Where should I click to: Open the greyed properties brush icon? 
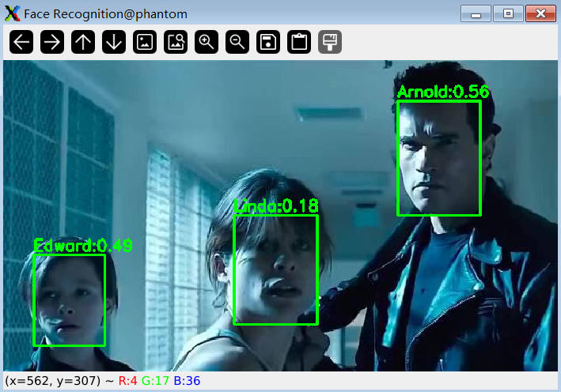330,42
